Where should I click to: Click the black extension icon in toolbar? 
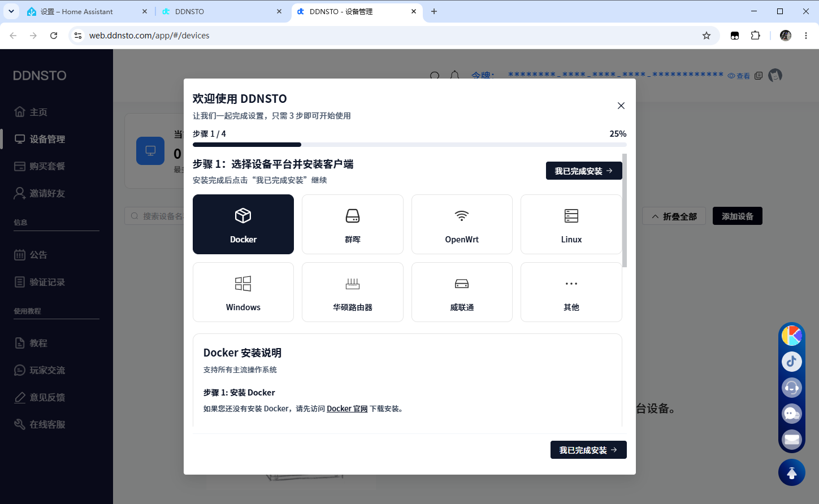[x=735, y=36]
